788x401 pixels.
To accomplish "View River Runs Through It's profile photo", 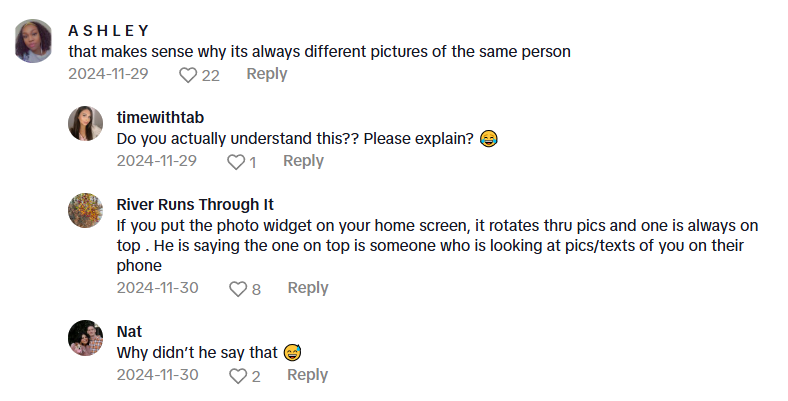I will (x=85, y=210).
